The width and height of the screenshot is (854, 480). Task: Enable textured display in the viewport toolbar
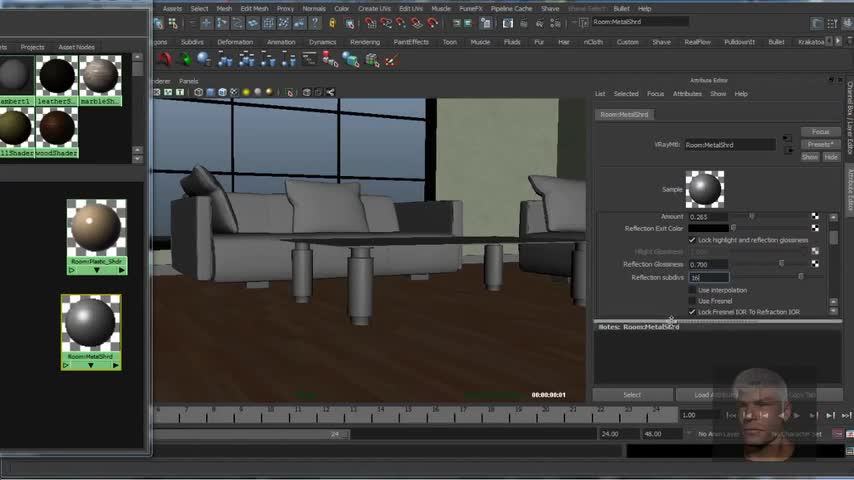coord(234,92)
